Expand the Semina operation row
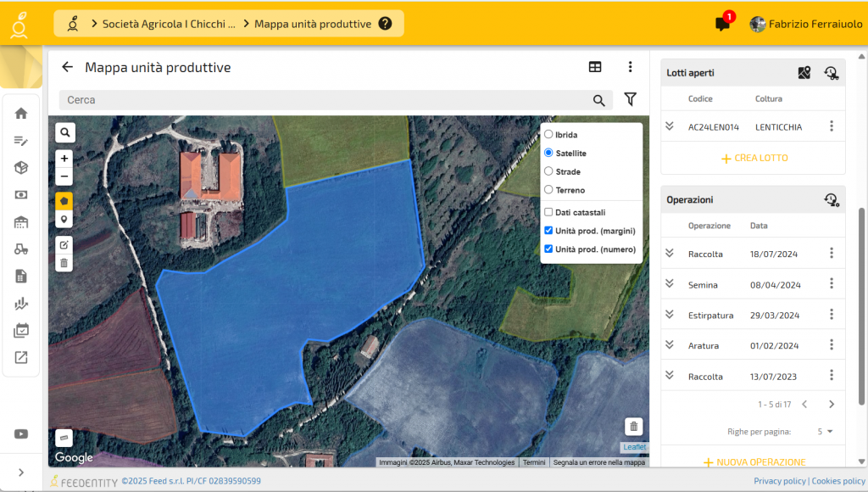 point(669,284)
